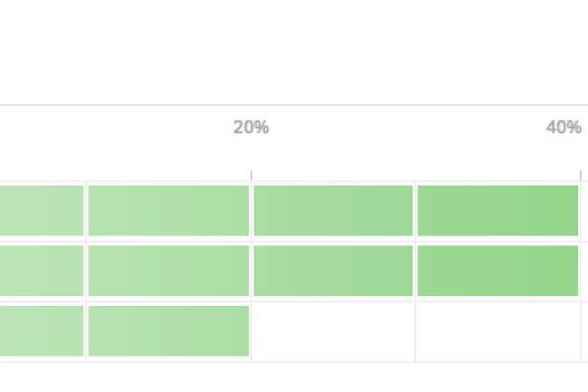
Task: Click second row's empty cell beyond 40%
Action: tap(584, 272)
